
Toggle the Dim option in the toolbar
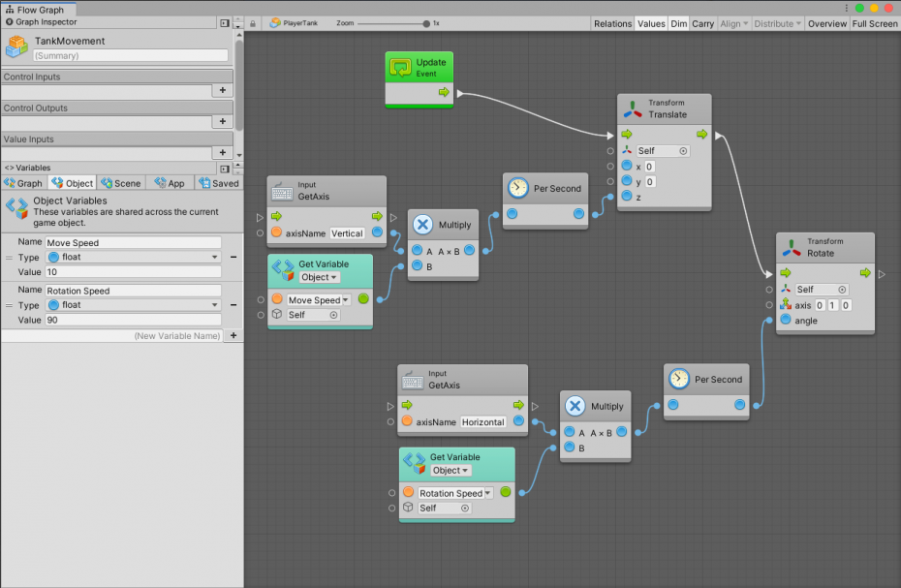(679, 23)
